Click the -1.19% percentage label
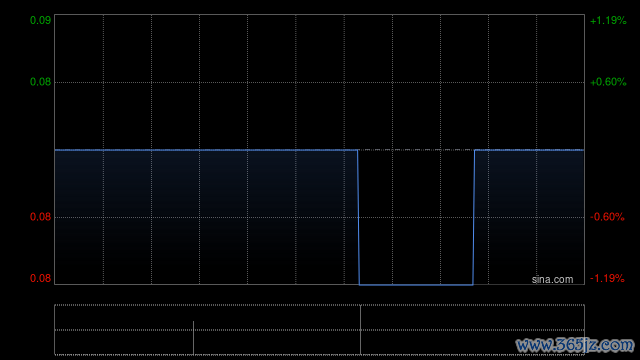Screen dimensions: 640x360 pos(607,278)
